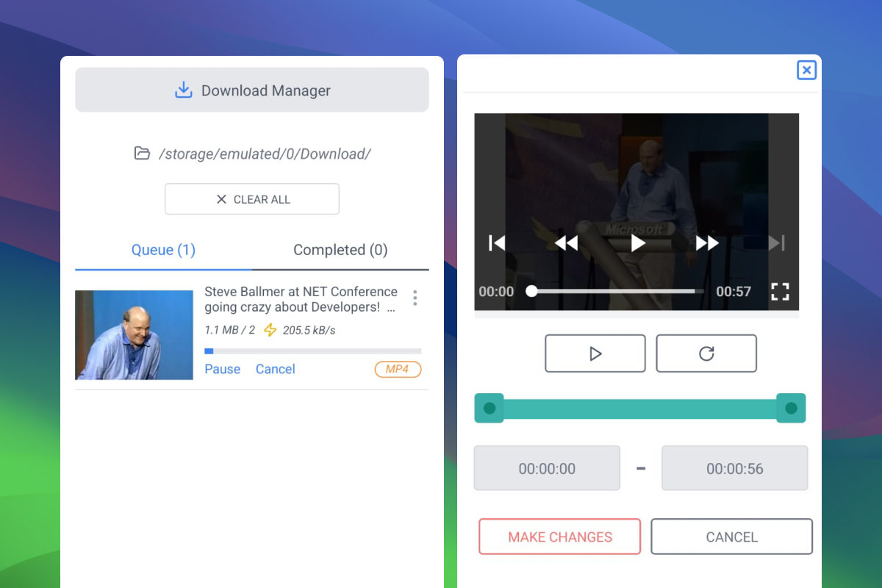Enter fullscreen mode for the video preview

click(780, 291)
